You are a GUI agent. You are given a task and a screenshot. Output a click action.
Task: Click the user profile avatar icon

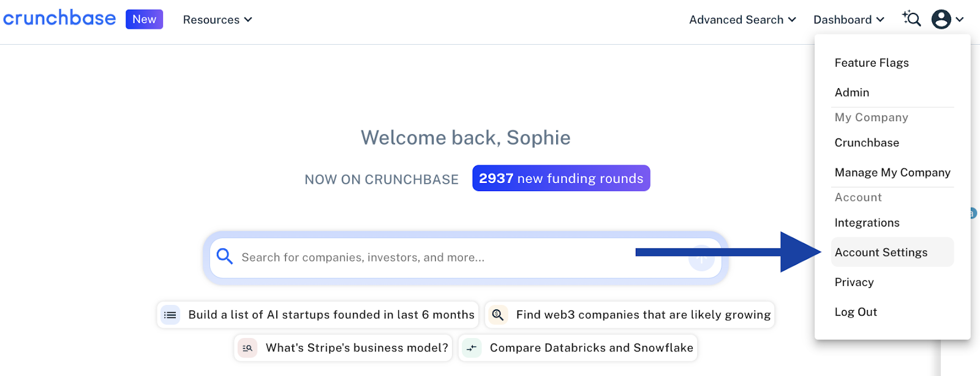(x=941, y=20)
